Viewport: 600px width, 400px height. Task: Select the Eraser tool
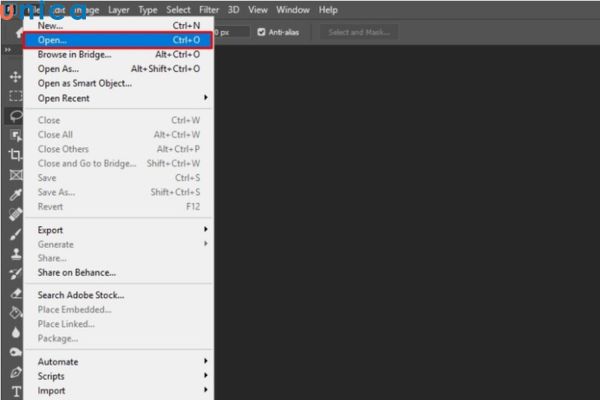(x=15, y=294)
